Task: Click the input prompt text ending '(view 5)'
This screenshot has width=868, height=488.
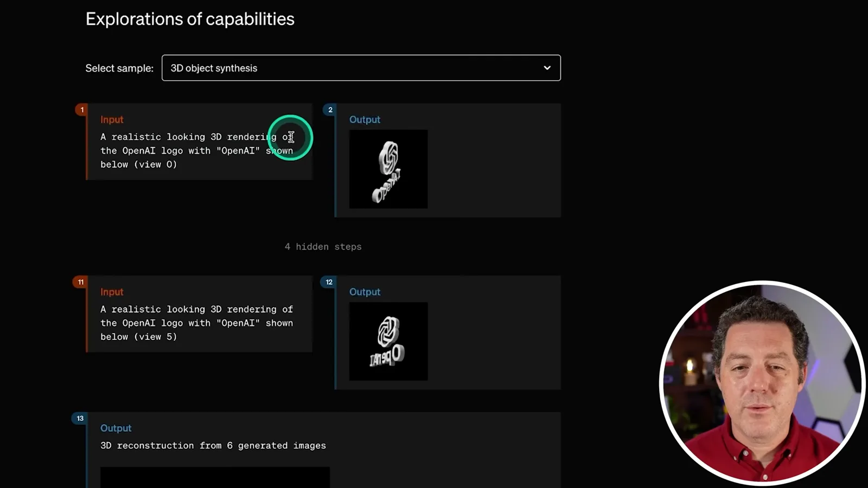Action: 196,323
